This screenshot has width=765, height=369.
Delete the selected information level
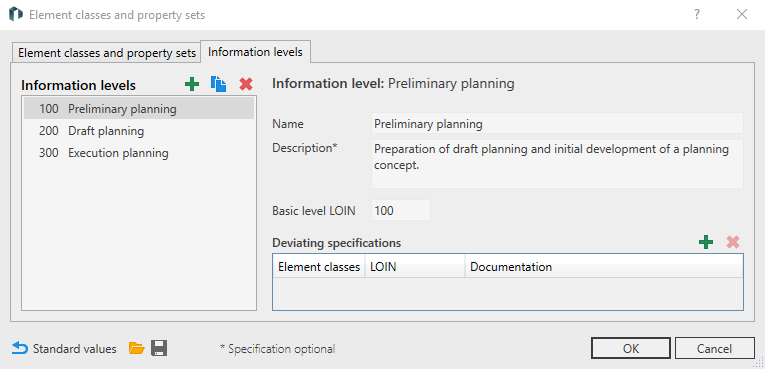(246, 84)
